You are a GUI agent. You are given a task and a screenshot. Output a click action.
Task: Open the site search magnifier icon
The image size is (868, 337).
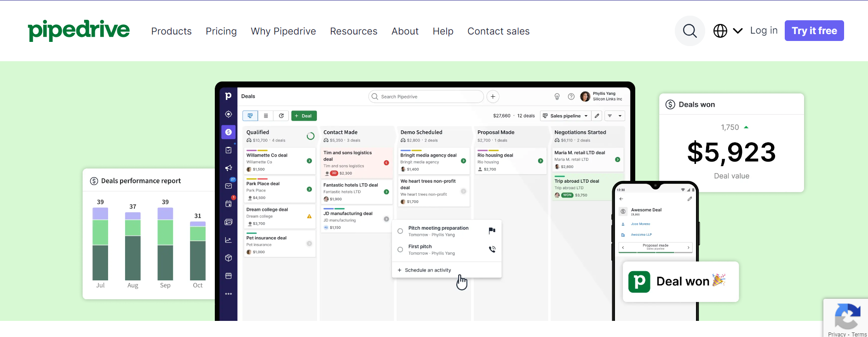(690, 31)
